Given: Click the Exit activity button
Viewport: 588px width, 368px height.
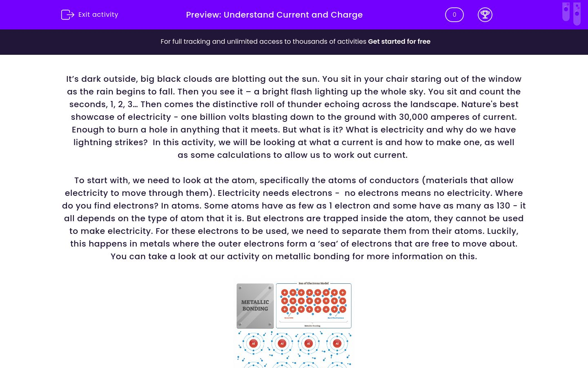Looking at the screenshot, I should [x=89, y=15].
